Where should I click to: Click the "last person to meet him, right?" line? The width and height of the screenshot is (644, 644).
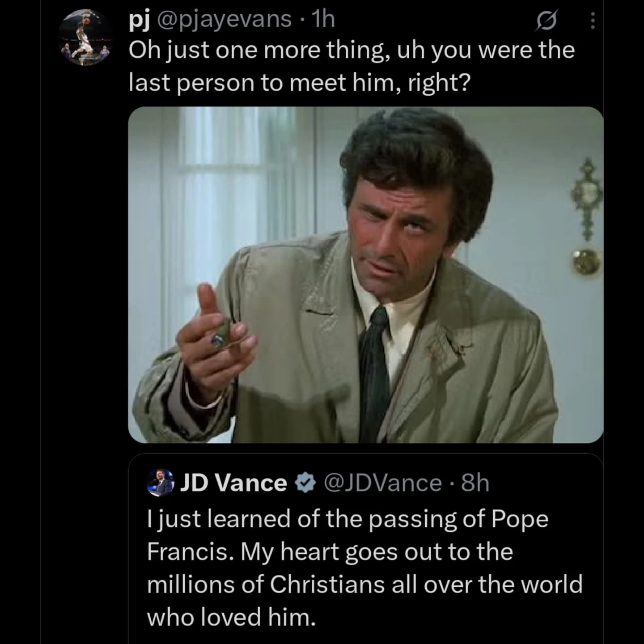pos(300,83)
